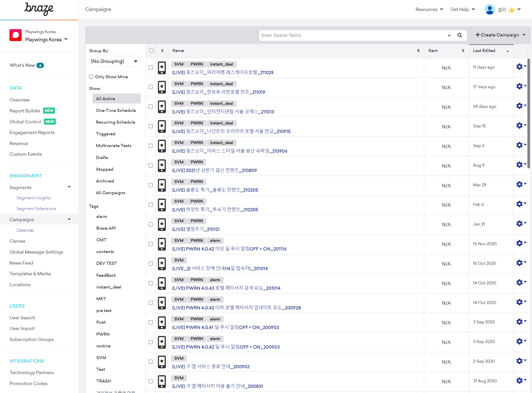
Task: Click the Braze logo
Action: (39, 9)
